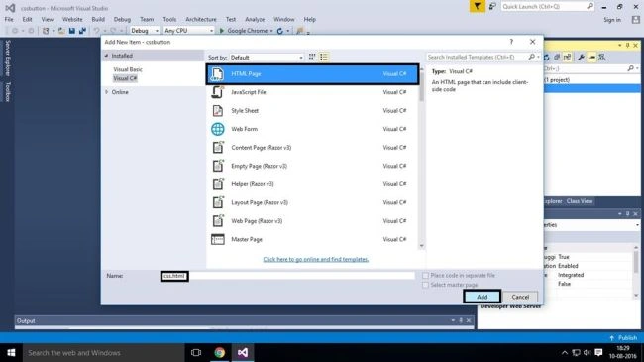Image resolution: width=644 pixels, height=362 pixels.
Task: Pick the Web Form globe icon
Action: point(217,129)
